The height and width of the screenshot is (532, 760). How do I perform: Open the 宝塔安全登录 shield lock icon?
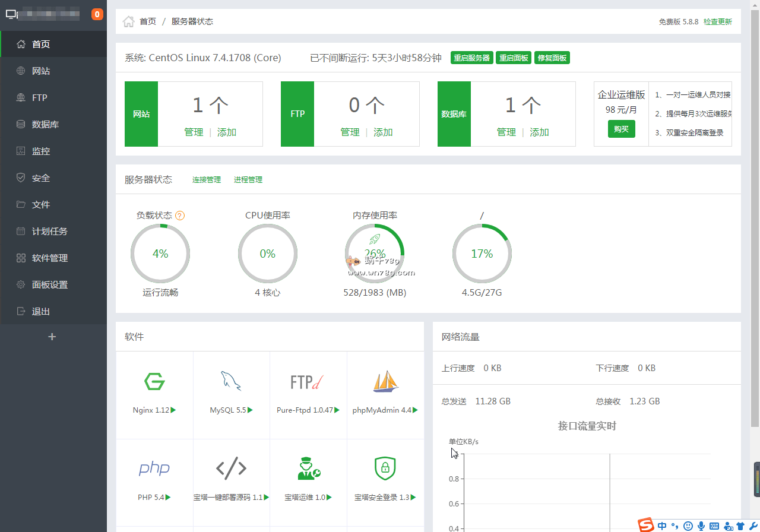click(385, 468)
